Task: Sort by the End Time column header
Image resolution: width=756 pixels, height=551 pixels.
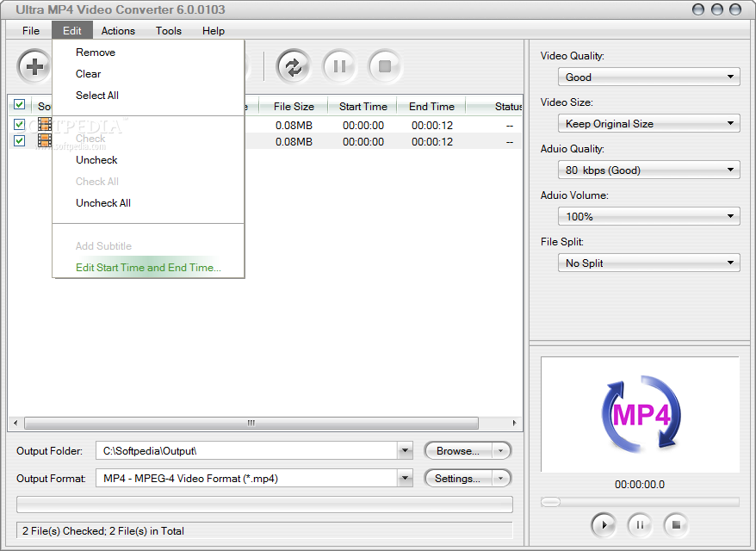Action: [x=431, y=107]
